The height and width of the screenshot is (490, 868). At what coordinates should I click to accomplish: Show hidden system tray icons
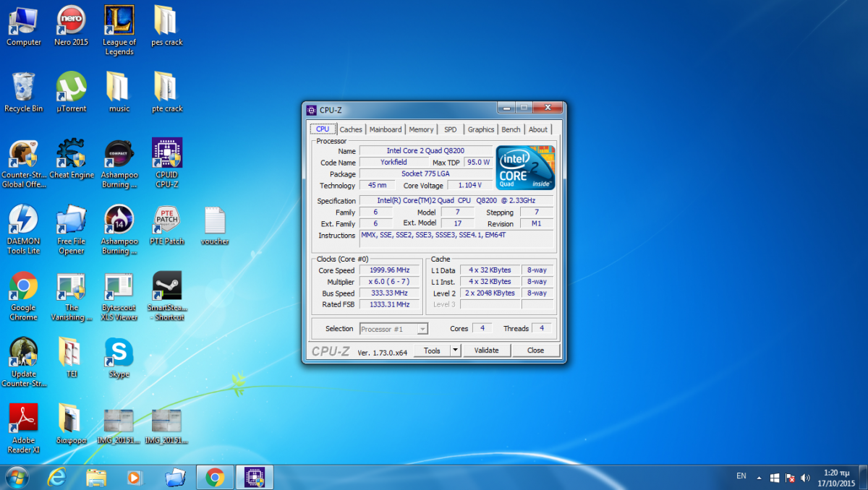[759, 478]
